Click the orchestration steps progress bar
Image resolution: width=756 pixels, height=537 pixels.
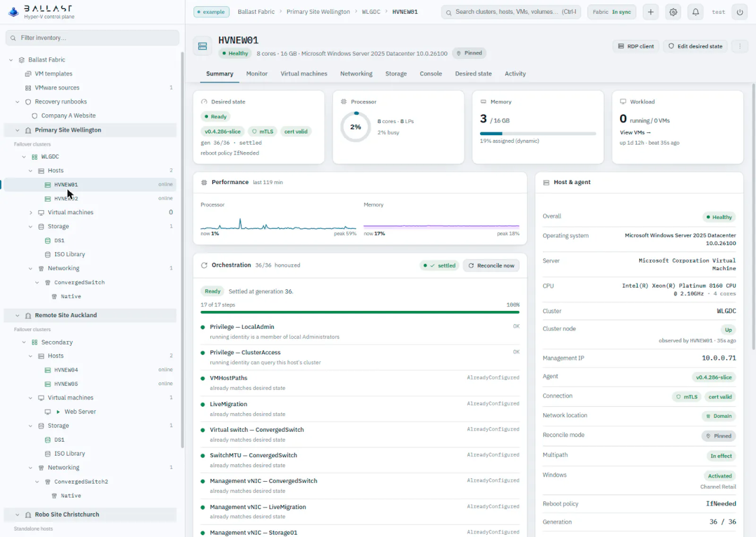pos(360,312)
